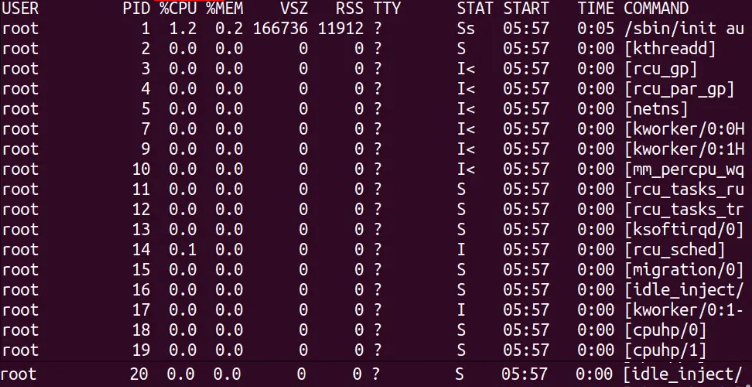Image resolution: width=752 pixels, height=387 pixels.
Task: Click the [kworker/0:1- process name
Action: point(684,311)
